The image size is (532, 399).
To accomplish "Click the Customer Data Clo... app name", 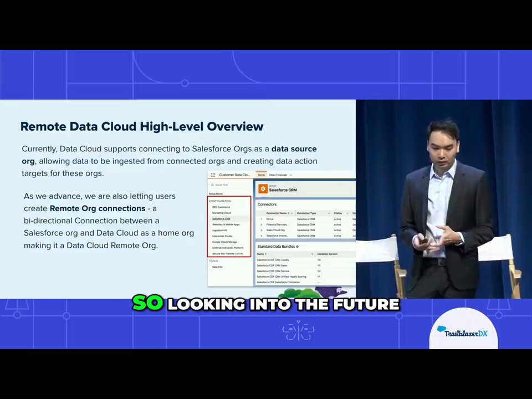I will [x=234, y=175].
